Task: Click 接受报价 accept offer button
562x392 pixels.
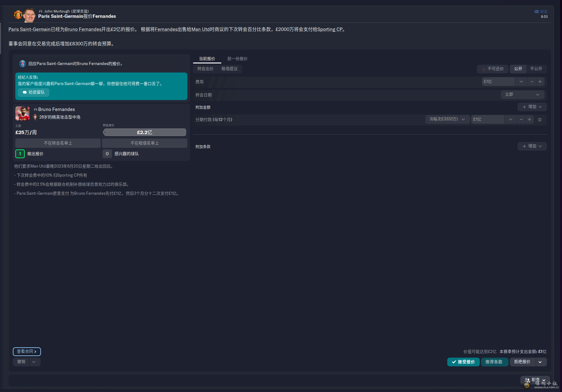Action: click(463, 362)
